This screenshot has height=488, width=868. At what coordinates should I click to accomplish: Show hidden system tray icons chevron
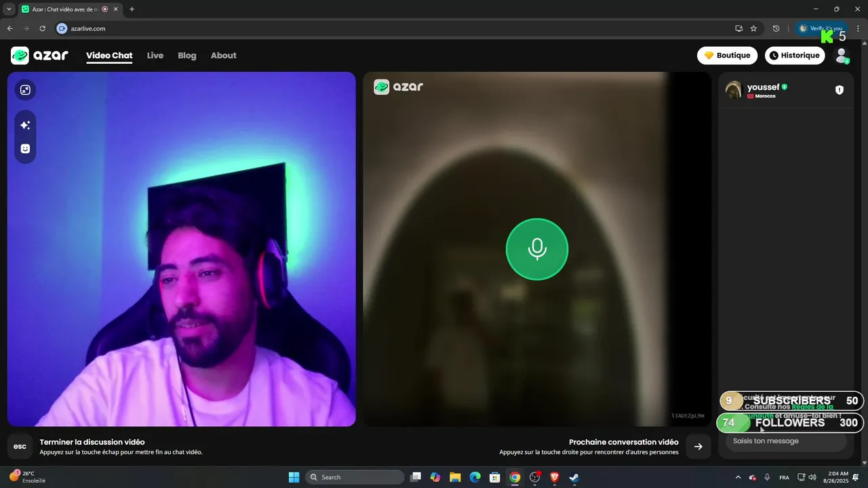tap(738, 477)
